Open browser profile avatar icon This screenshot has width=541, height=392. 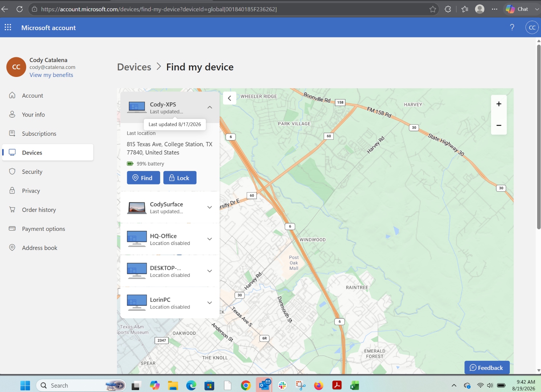pos(480,9)
